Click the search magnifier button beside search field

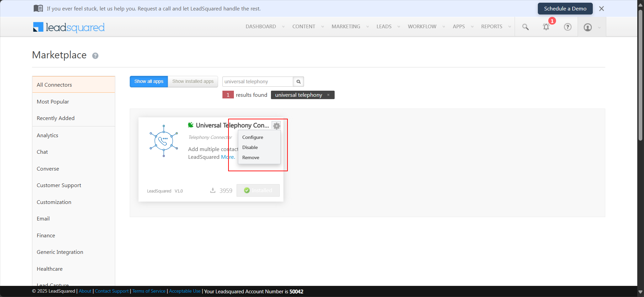(298, 82)
